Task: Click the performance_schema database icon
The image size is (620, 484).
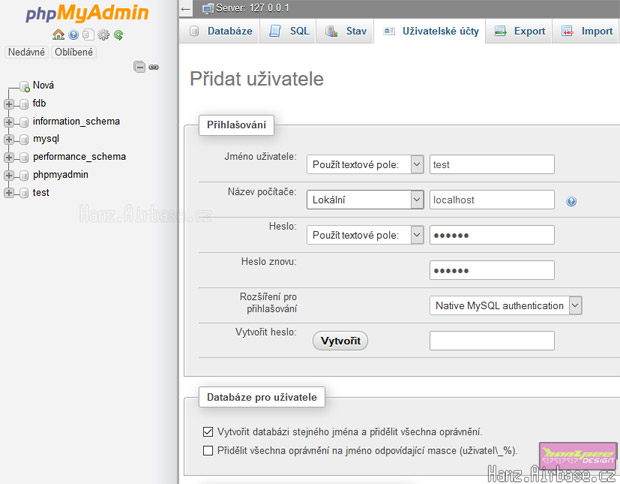Action: pyautogui.click(x=24, y=157)
